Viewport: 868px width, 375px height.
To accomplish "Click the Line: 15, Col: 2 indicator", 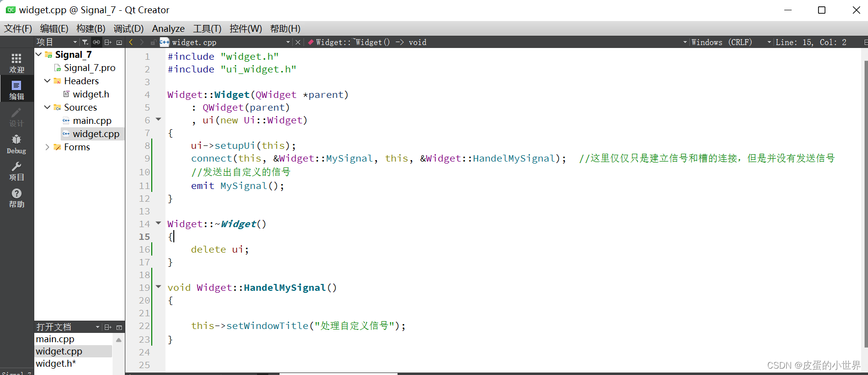I will [x=811, y=42].
